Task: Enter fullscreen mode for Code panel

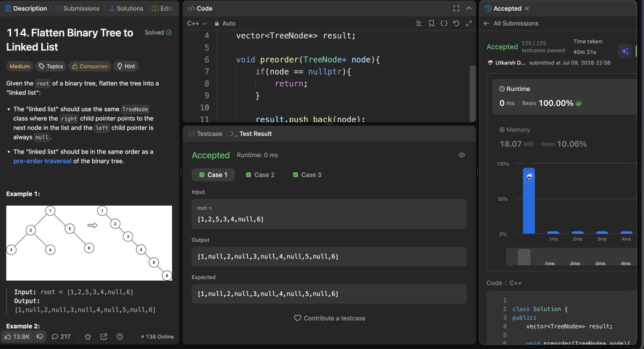Action: 456,9
